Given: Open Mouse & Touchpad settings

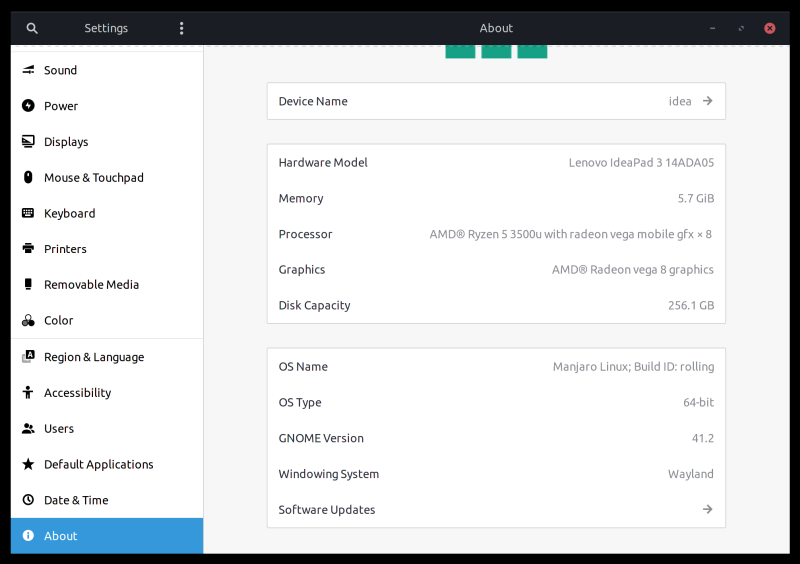Looking at the screenshot, I should pyautogui.click(x=94, y=178).
